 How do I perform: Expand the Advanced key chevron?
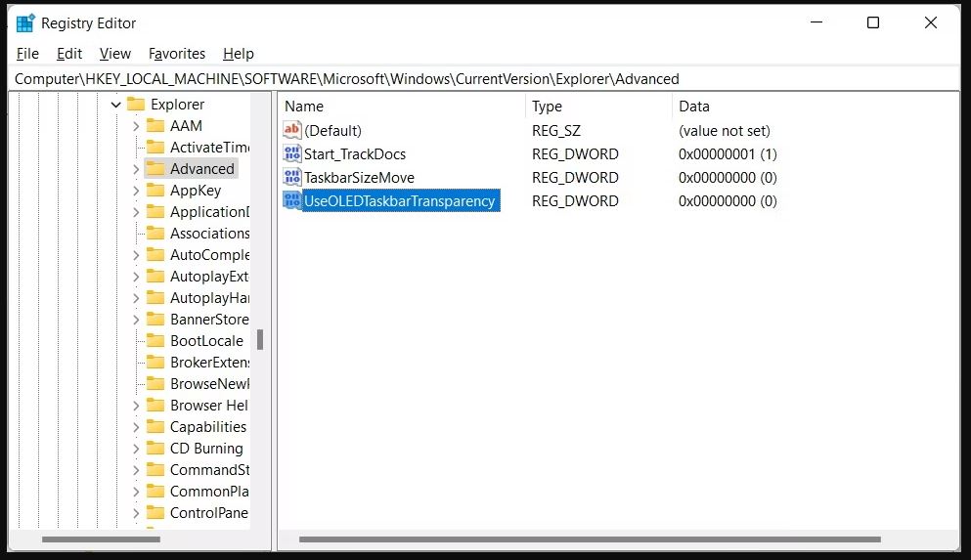click(x=136, y=169)
